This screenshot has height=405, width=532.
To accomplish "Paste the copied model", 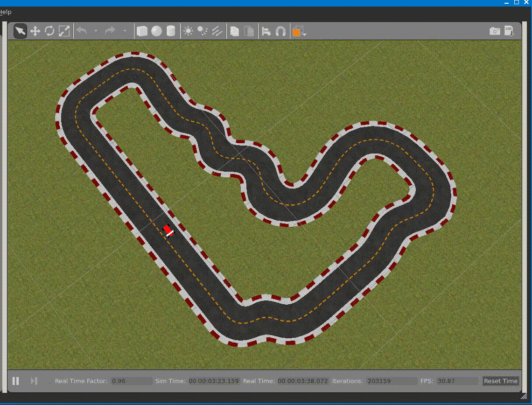I will pos(249,32).
